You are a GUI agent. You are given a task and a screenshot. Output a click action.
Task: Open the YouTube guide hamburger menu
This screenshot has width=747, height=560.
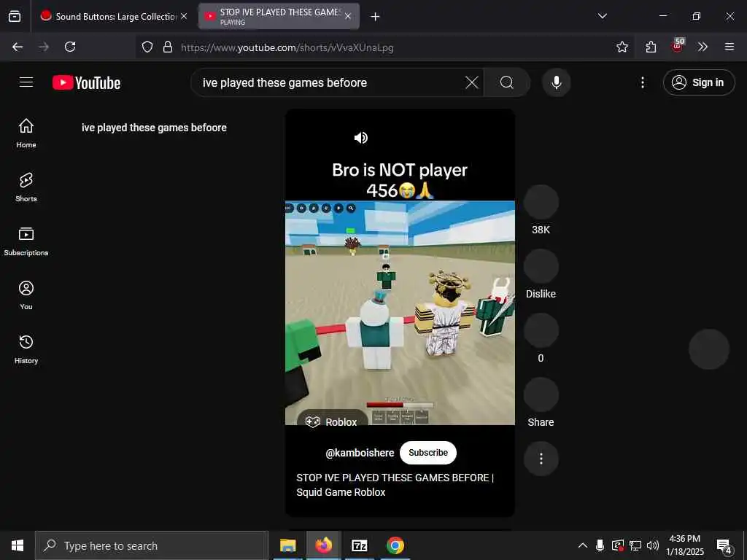26,82
